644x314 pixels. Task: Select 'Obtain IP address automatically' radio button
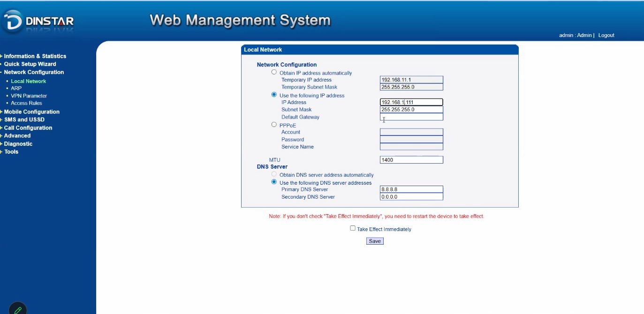click(x=274, y=72)
